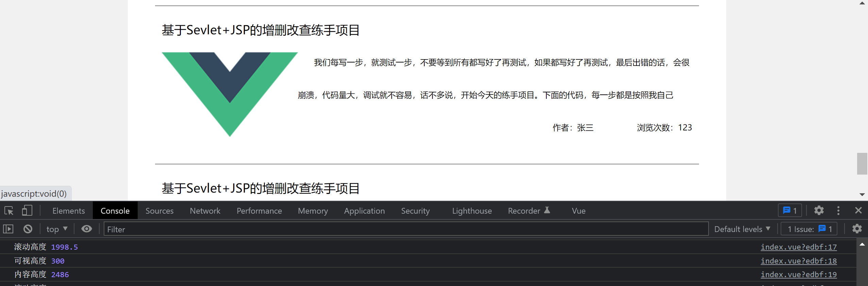The width and height of the screenshot is (868, 286).
Task: Show the console sidebar
Action: pos(8,229)
